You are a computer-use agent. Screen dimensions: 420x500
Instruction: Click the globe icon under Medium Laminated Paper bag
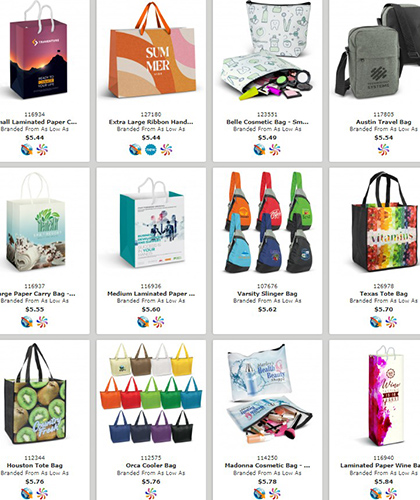tap(143, 322)
